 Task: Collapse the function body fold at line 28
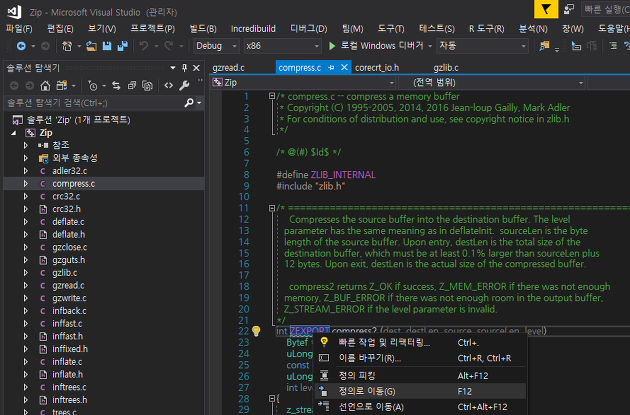point(272,398)
